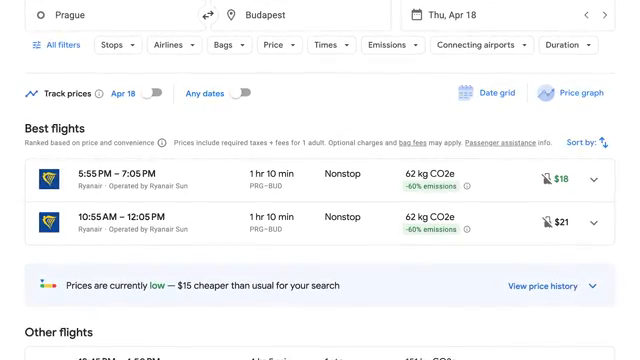Select the $21 price
This screenshot has height=360, width=640.
562,222
